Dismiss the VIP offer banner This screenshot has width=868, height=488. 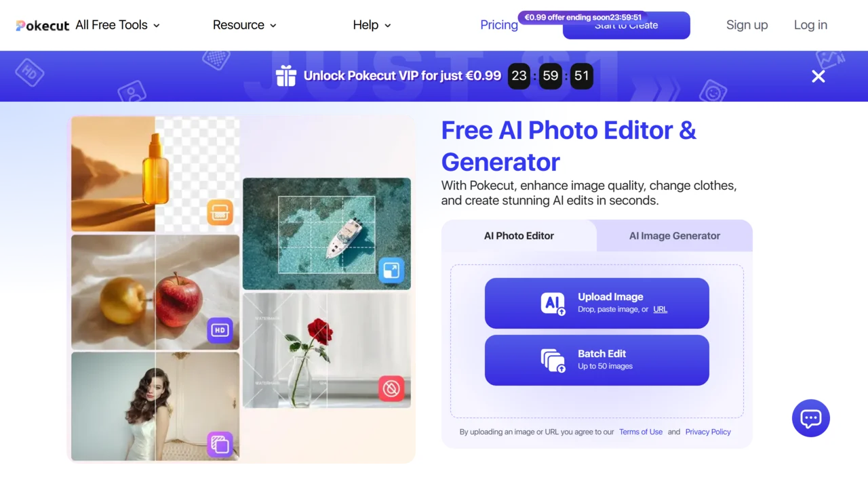[x=818, y=77]
